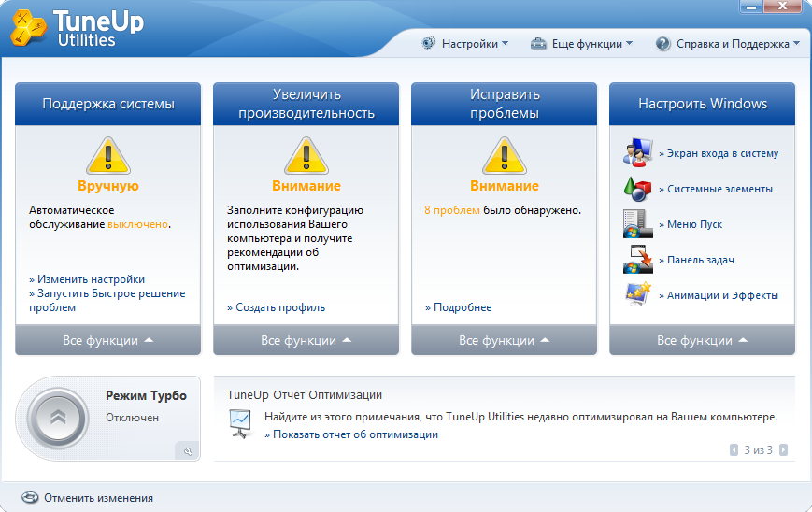Screen dimensions: 812x512
Task: Open the Панель задач link
Action: tap(696, 260)
